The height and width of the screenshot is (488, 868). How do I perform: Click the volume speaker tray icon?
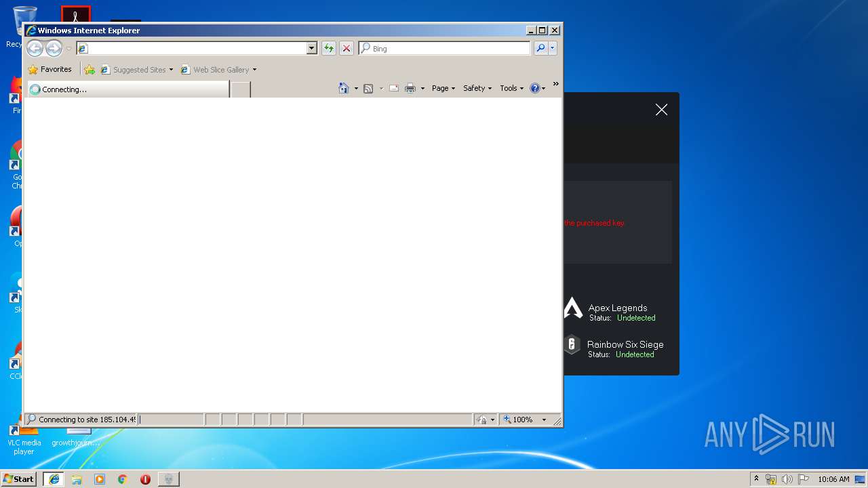787,479
